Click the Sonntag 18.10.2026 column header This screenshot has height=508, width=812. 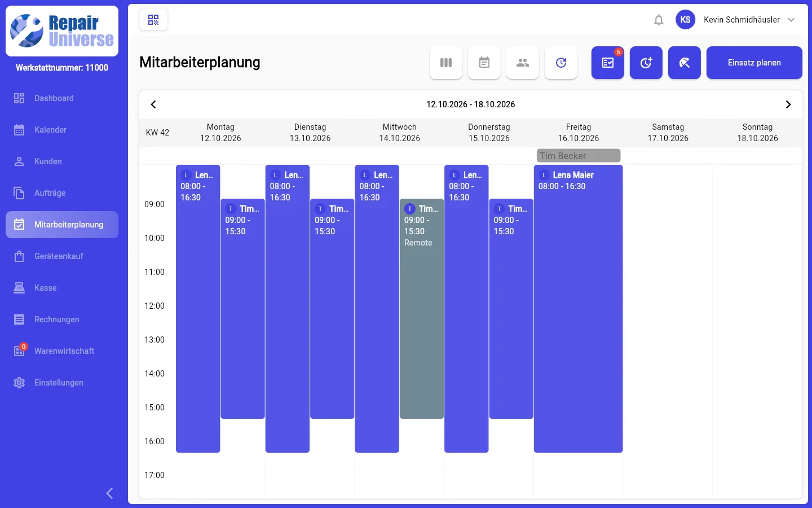click(758, 133)
